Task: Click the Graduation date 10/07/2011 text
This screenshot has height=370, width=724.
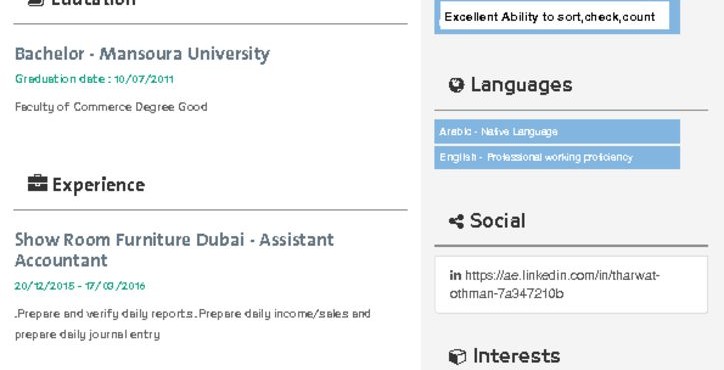Action: point(94,79)
